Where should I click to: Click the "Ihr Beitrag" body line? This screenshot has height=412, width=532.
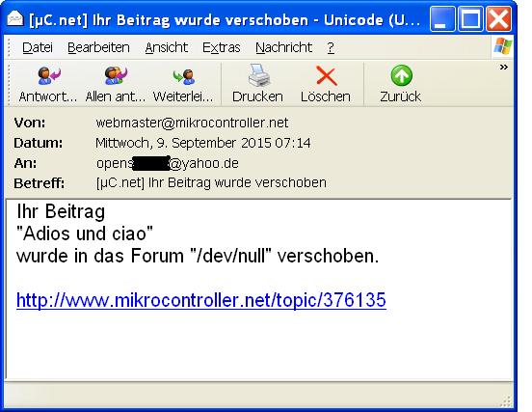click(61, 211)
